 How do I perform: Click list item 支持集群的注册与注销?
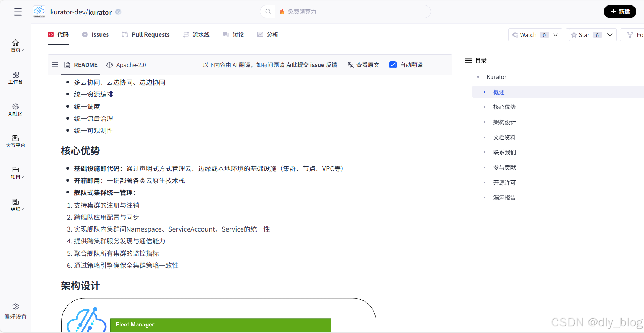(x=107, y=205)
